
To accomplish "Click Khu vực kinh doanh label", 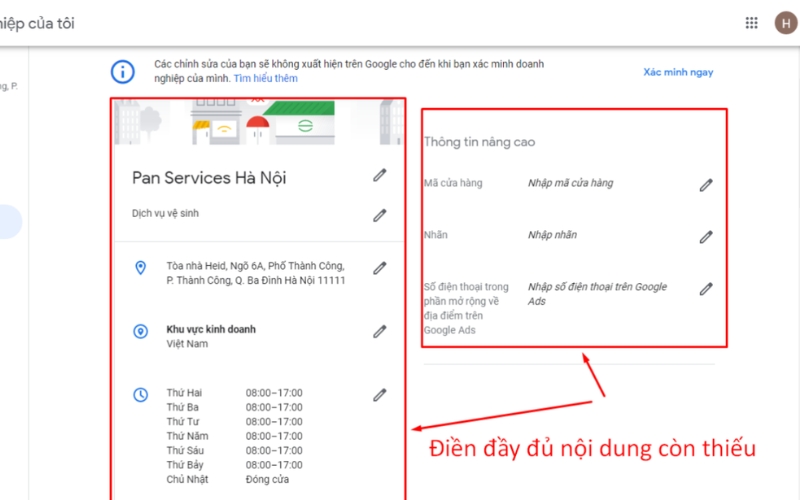I will (211, 329).
